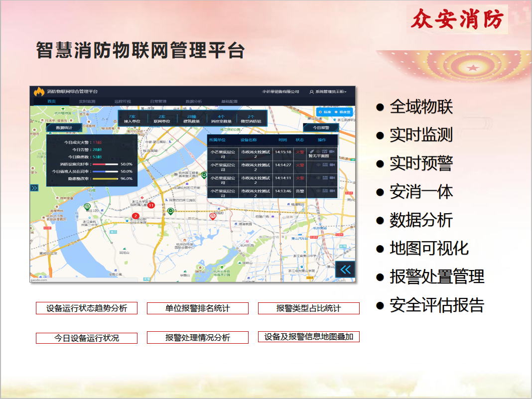Click the 设备及报警信息地图叠加 box
The image size is (532, 399).
(309, 337)
